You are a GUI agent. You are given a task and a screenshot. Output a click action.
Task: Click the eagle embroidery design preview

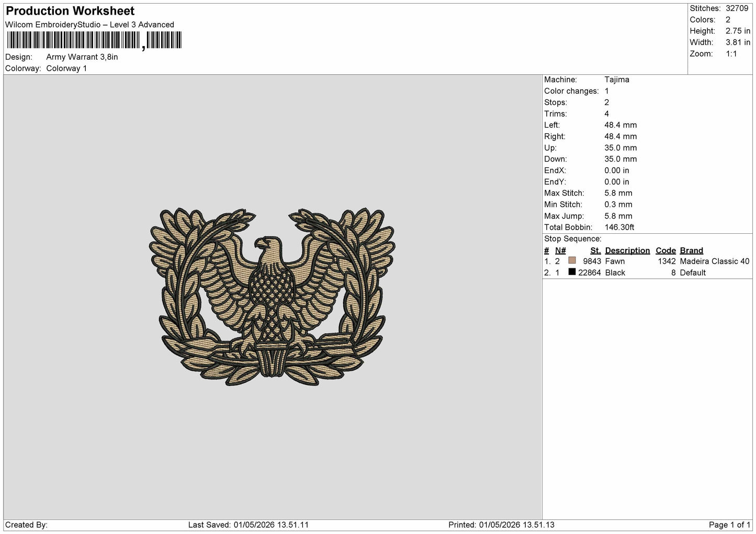click(272, 297)
